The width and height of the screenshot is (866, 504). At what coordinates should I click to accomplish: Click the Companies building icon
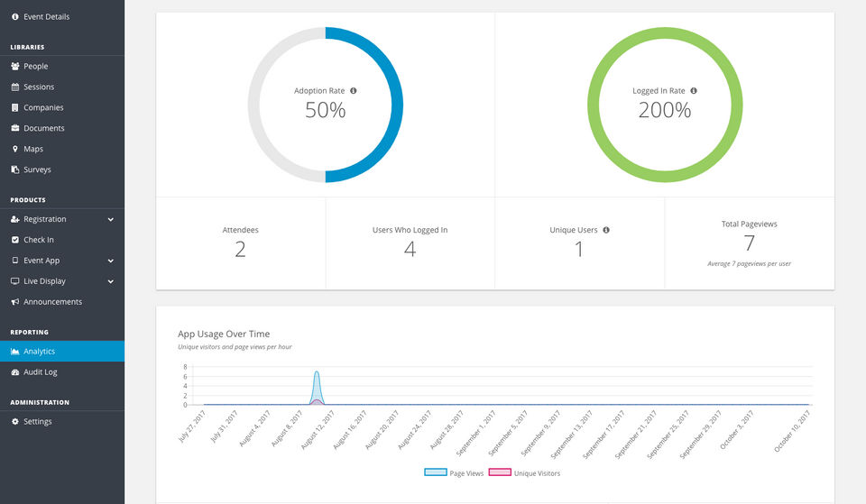(x=15, y=107)
